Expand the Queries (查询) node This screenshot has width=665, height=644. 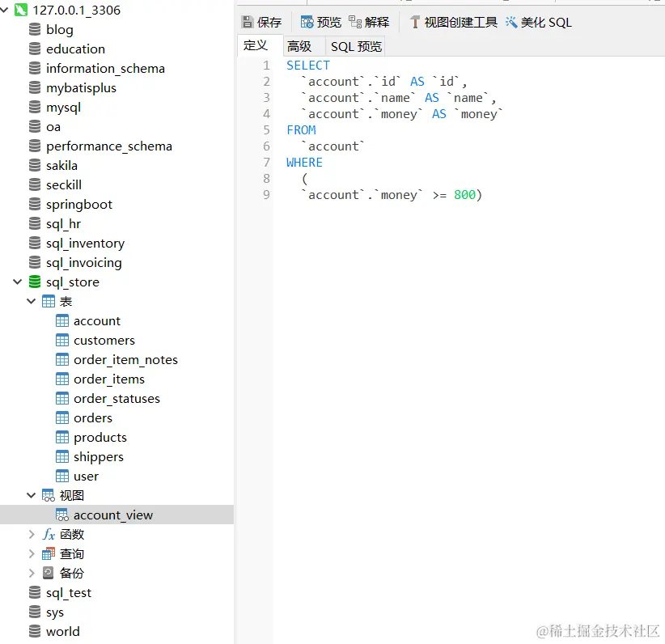(x=32, y=553)
